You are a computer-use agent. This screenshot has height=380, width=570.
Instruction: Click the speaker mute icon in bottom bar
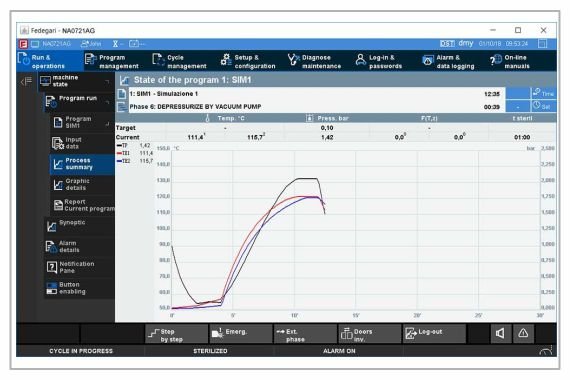501,333
